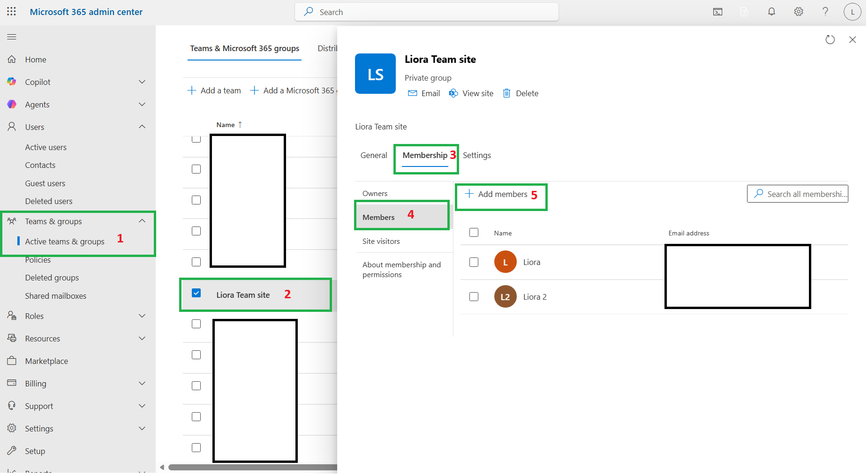Click the horizontal scrollbar under group list
The image size is (868, 476).
pos(253,467)
